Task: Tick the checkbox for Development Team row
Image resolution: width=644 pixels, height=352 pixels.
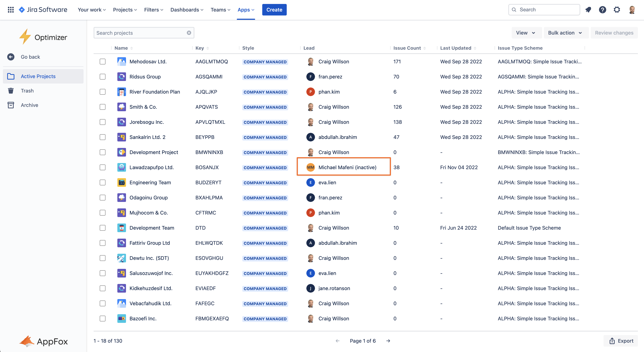Action: click(102, 228)
